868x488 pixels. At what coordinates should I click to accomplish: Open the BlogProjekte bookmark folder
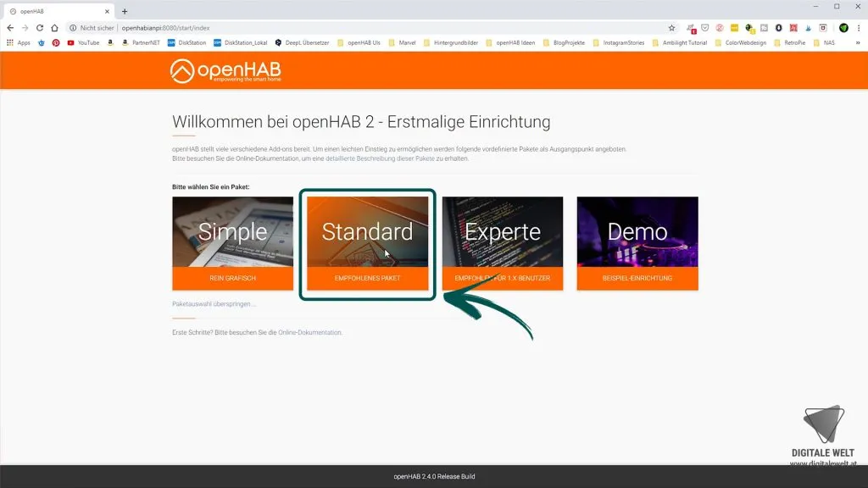click(x=564, y=42)
